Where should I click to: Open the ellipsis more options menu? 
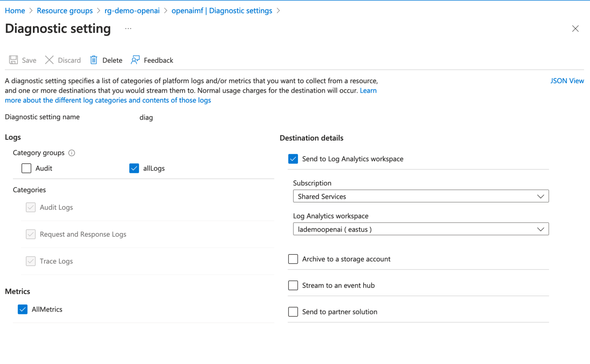(x=128, y=29)
